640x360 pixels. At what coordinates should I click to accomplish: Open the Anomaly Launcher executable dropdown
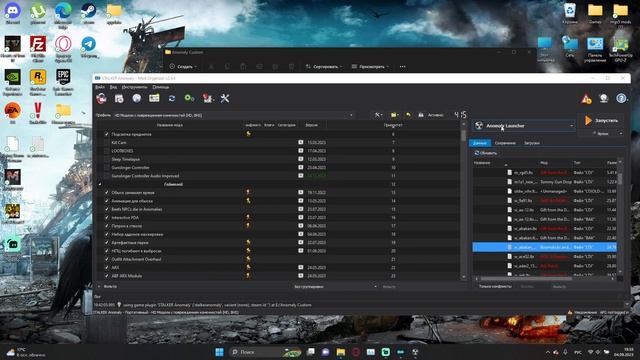(524, 126)
